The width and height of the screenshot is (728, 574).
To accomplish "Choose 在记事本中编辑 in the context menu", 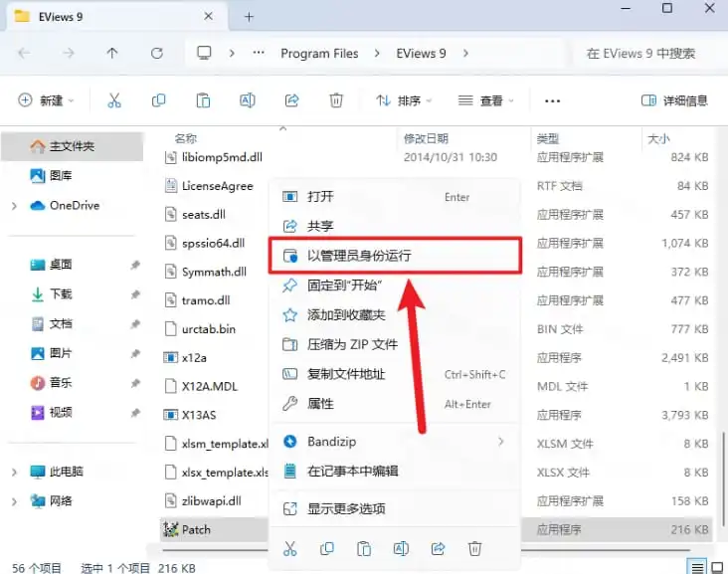I will [395, 471].
